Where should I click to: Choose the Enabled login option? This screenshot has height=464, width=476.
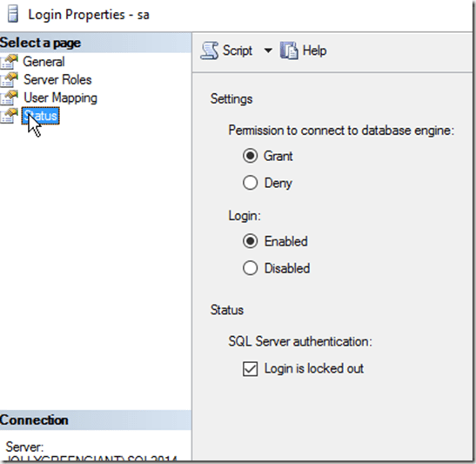point(250,241)
